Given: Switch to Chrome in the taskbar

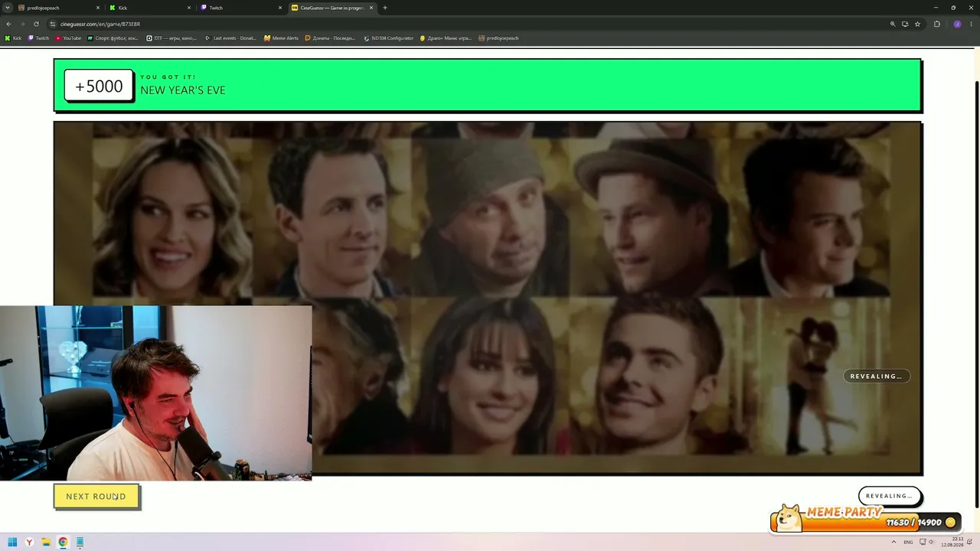Looking at the screenshot, I should [x=63, y=543].
